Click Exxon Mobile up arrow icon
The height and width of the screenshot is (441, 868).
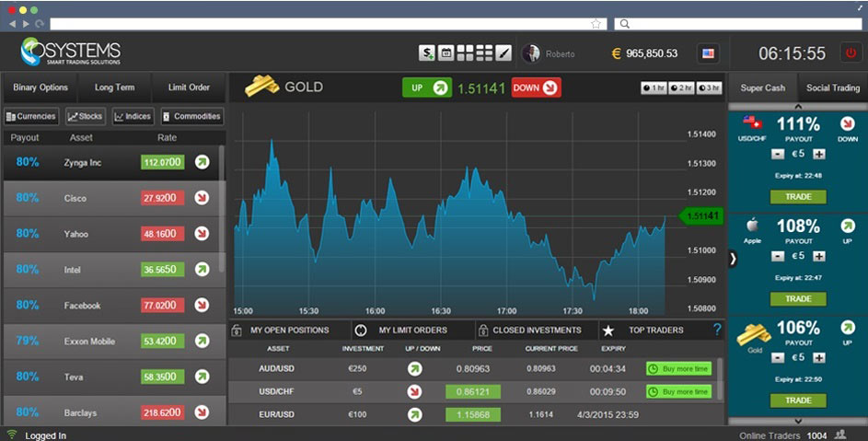(203, 341)
